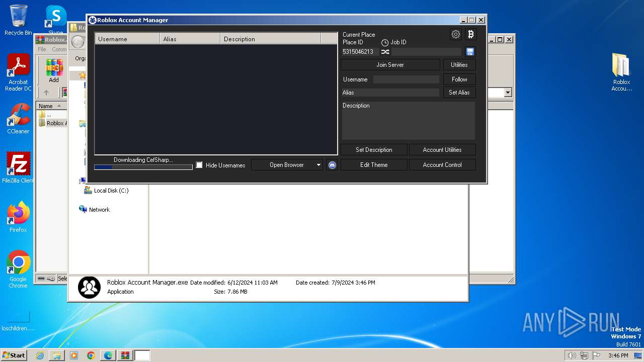Click the Bitcoin donate icon
This screenshot has width=644, height=362.
(471, 34)
